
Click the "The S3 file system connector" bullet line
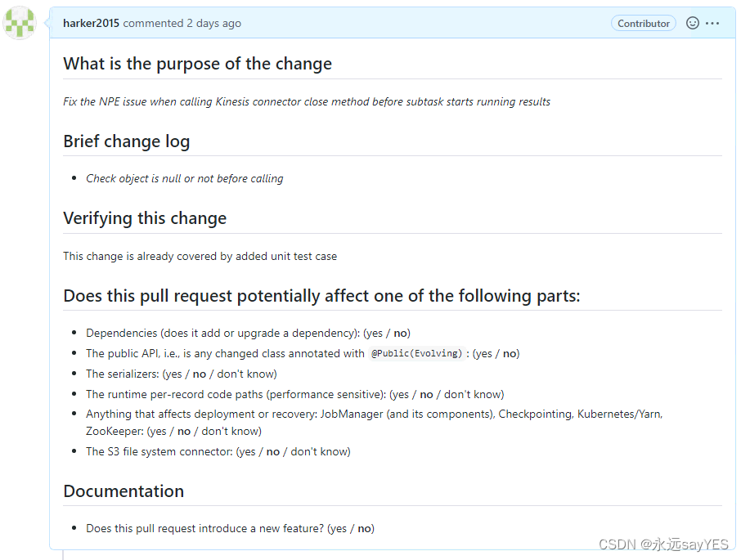point(218,451)
